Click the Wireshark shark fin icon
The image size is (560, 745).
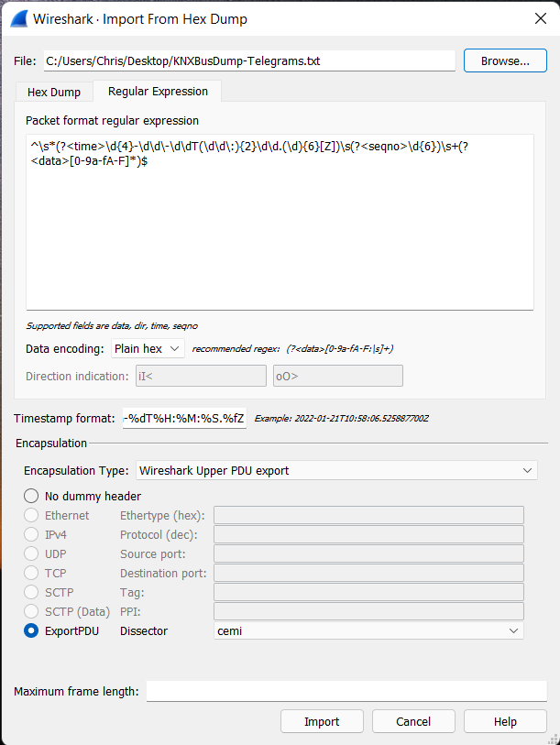(x=19, y=19)
